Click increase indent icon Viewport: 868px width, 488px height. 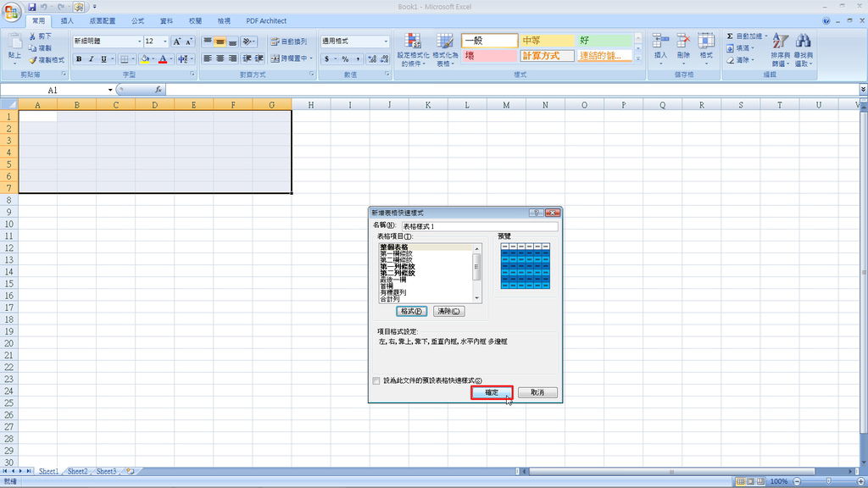click(259, 58)
